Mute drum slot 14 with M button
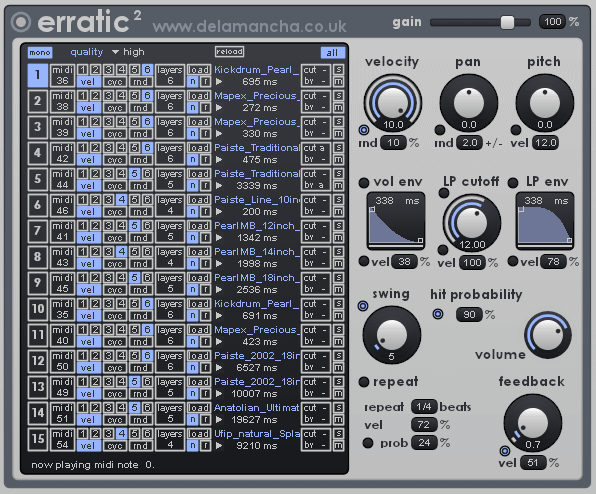596x494 pixels. (x=338, y=420)
